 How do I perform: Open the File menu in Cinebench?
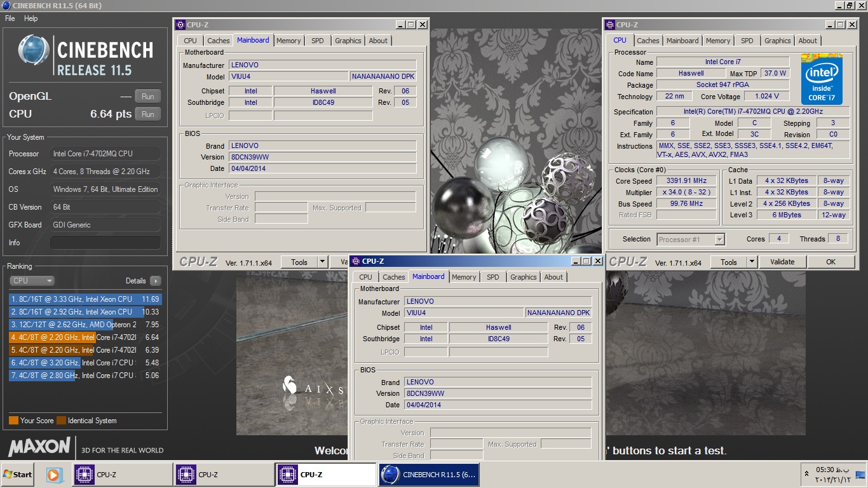pyautogui.click(x=10, y=18)
